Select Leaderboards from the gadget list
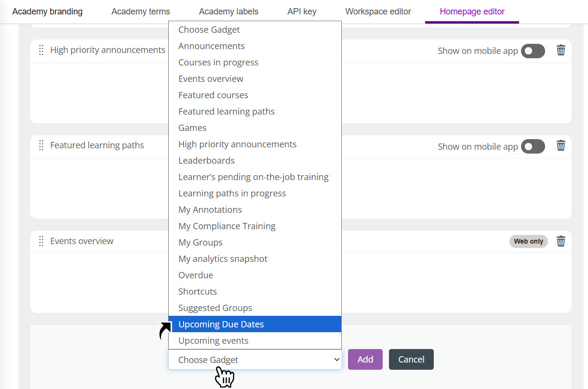The image size is (588, 389). [206, 160]
